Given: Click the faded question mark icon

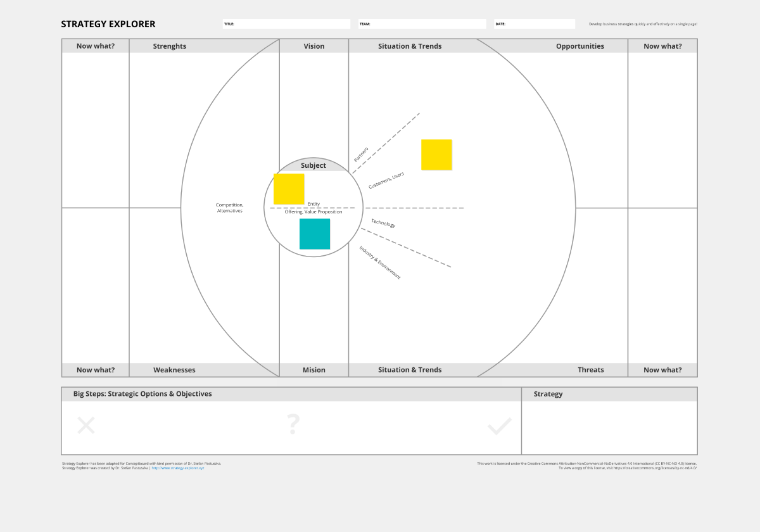Looking at the screenshot, I should pyautogui.click(x=293, y=424).
